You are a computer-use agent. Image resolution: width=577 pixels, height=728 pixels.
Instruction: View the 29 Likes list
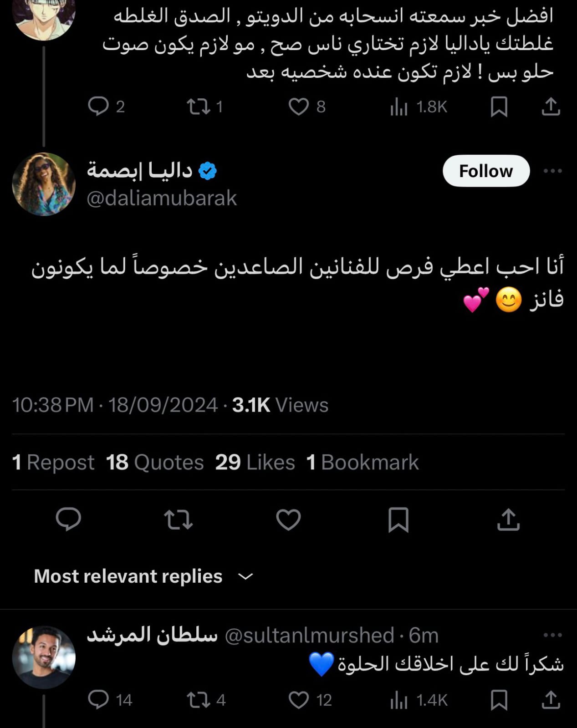255,463
